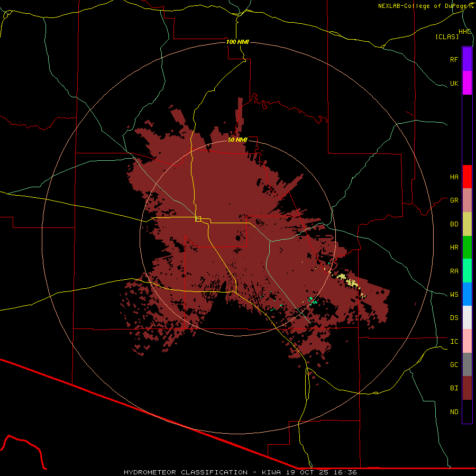Click the HA red legend swatch

coord(467,177)
